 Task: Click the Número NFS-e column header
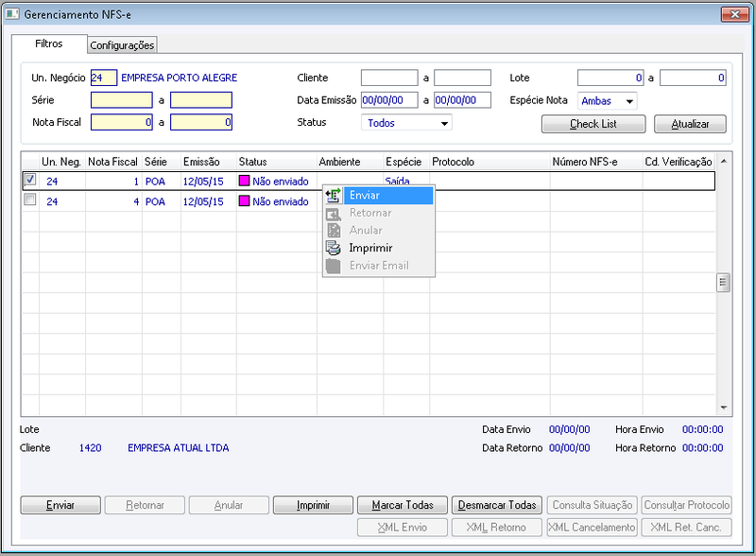(x=596, y=162)
